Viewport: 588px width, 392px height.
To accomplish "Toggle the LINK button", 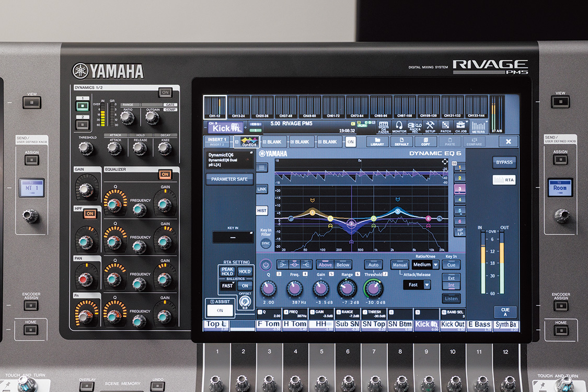I will pos(262,189).
